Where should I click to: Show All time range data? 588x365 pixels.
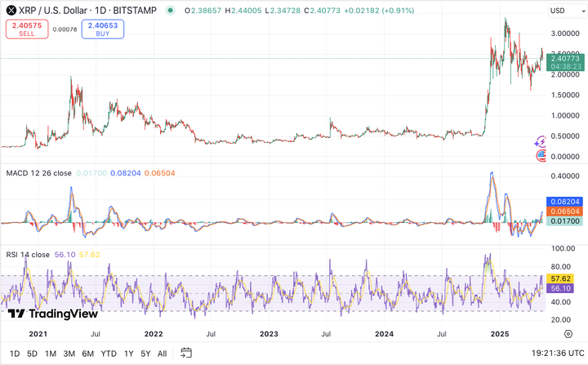pyautogui.click(x=163, y=354)
